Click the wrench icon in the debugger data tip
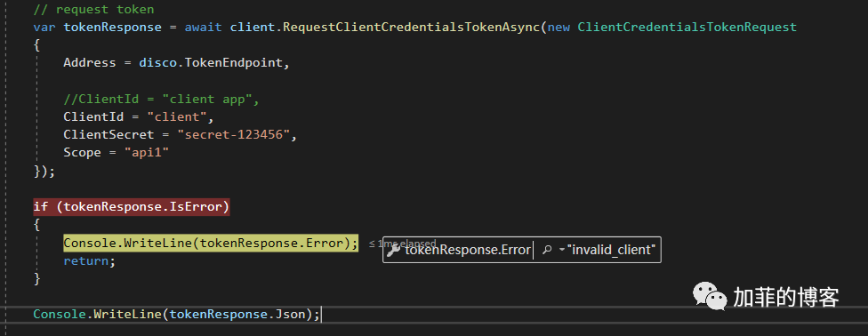 [394, 250]
